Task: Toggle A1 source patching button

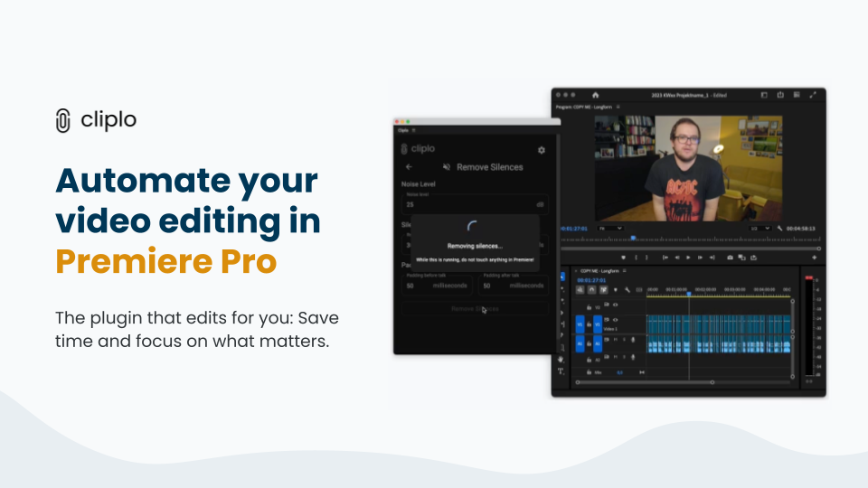Action: pos(580,343)
